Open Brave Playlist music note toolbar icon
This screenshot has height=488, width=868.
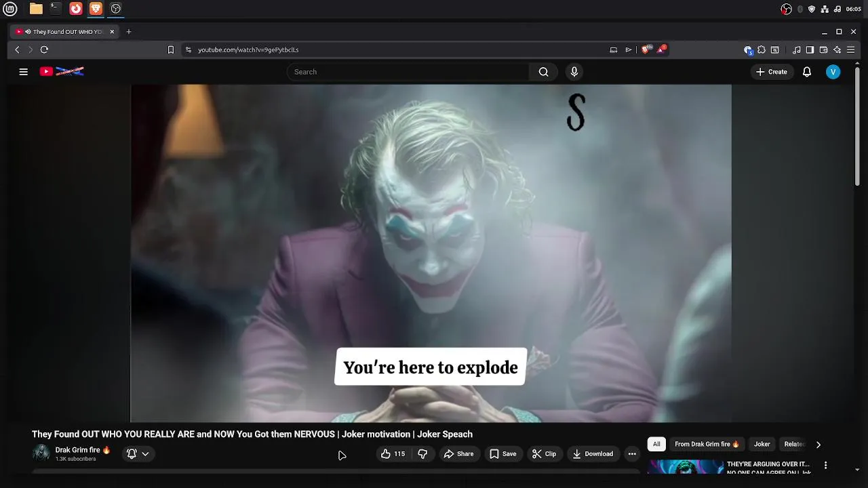[x=797, y=49]
